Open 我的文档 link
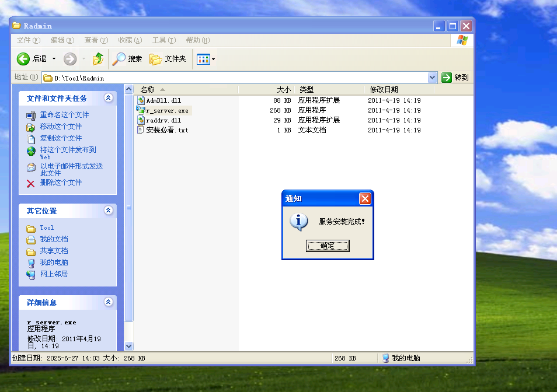This screenshot has height=392, width=557. click(54, 239)
